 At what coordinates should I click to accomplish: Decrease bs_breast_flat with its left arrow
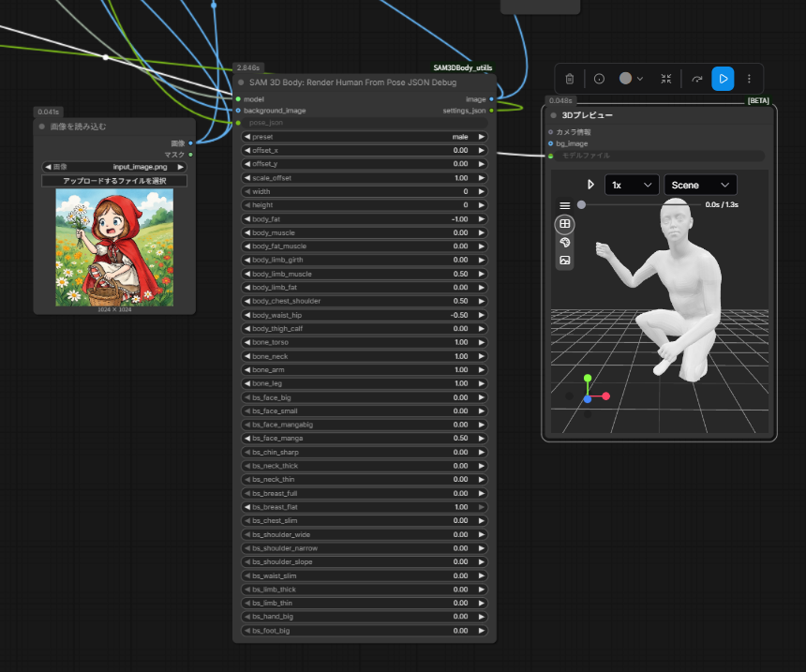click(x=247, y=507)
